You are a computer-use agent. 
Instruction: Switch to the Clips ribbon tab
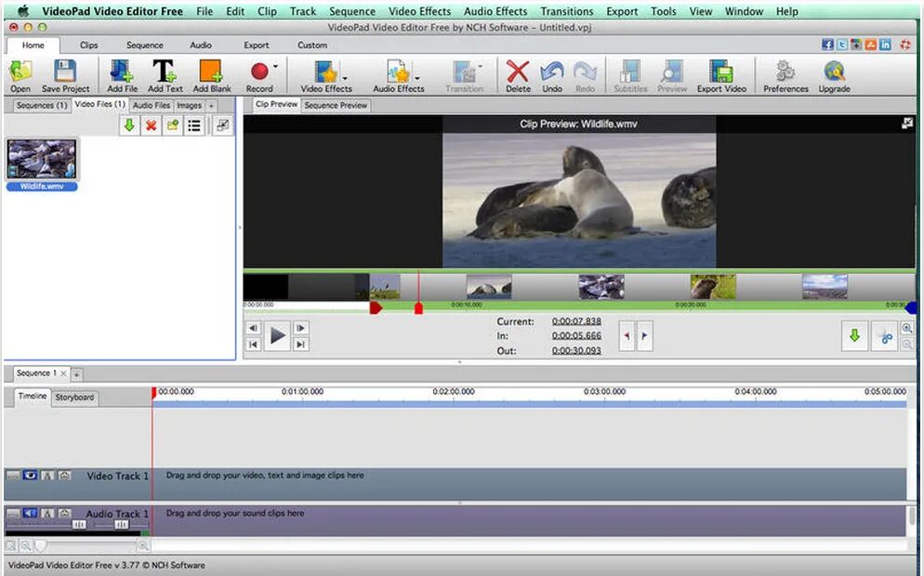(89, 45)
